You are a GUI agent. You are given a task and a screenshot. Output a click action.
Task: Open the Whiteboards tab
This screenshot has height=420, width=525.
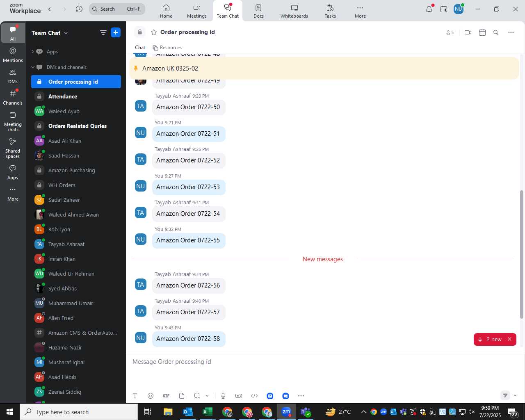click(x=294, y=11)
